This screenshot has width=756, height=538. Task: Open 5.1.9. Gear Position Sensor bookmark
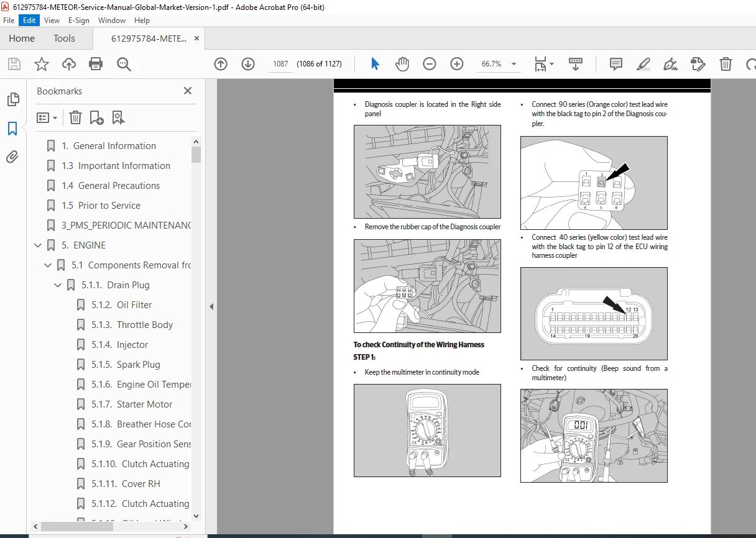141,444
